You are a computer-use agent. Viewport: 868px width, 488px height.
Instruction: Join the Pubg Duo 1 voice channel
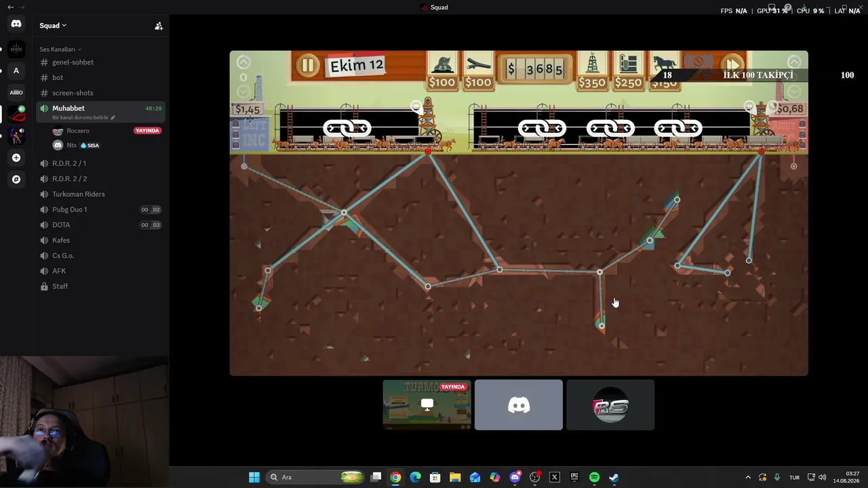pyautogui.click(x=100, y=209)
